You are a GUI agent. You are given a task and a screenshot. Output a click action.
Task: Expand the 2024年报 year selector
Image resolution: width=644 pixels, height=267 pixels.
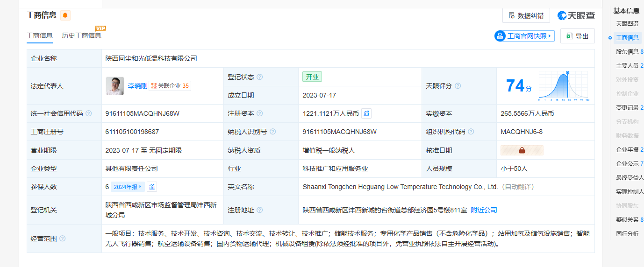[128, 187]
